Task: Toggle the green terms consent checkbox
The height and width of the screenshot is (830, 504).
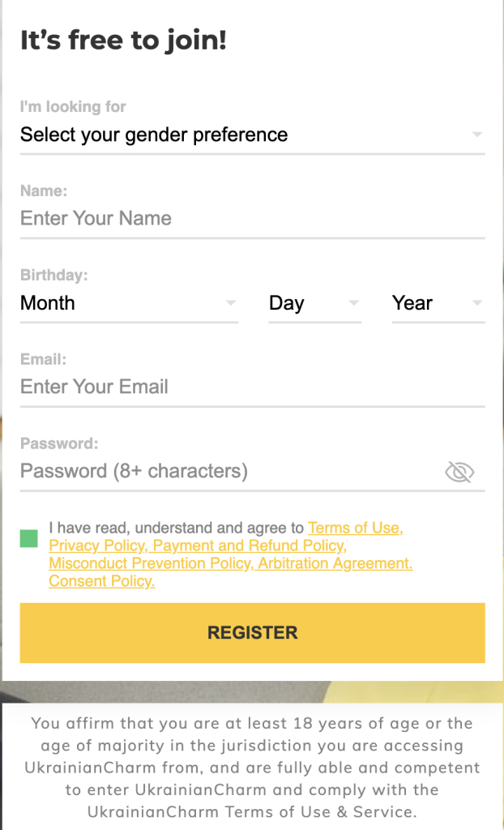Action: 29,537
